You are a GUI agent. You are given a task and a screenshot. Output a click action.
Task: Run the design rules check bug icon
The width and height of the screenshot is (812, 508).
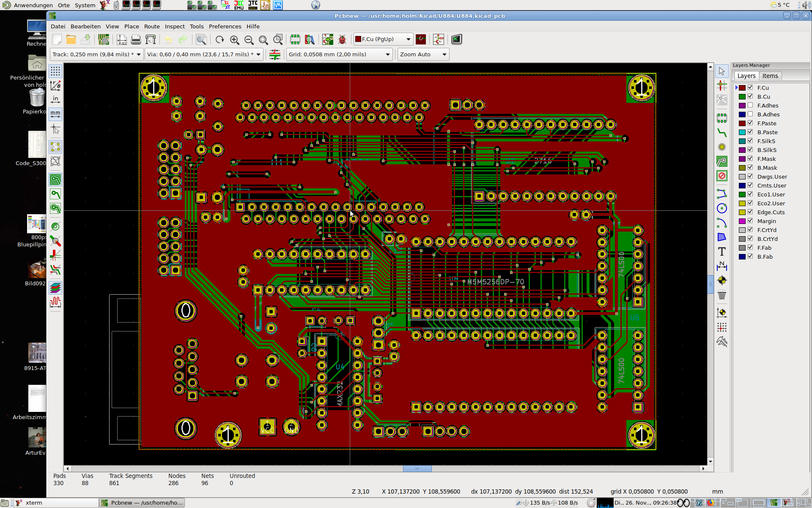(x=342, y=40)
